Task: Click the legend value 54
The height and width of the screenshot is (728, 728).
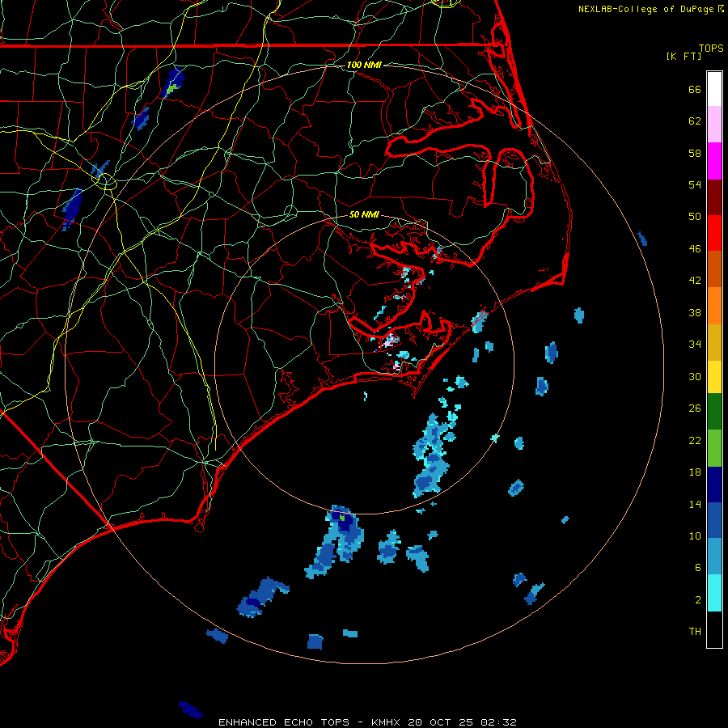Action: coord(695,184)
